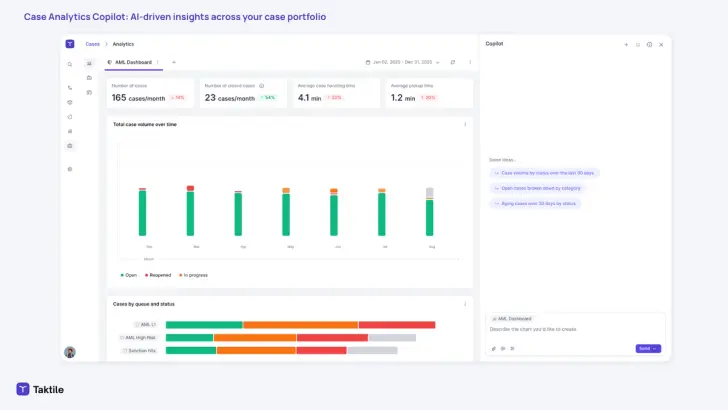Click the third icon in Copilot input toolbar

(512, 349)
